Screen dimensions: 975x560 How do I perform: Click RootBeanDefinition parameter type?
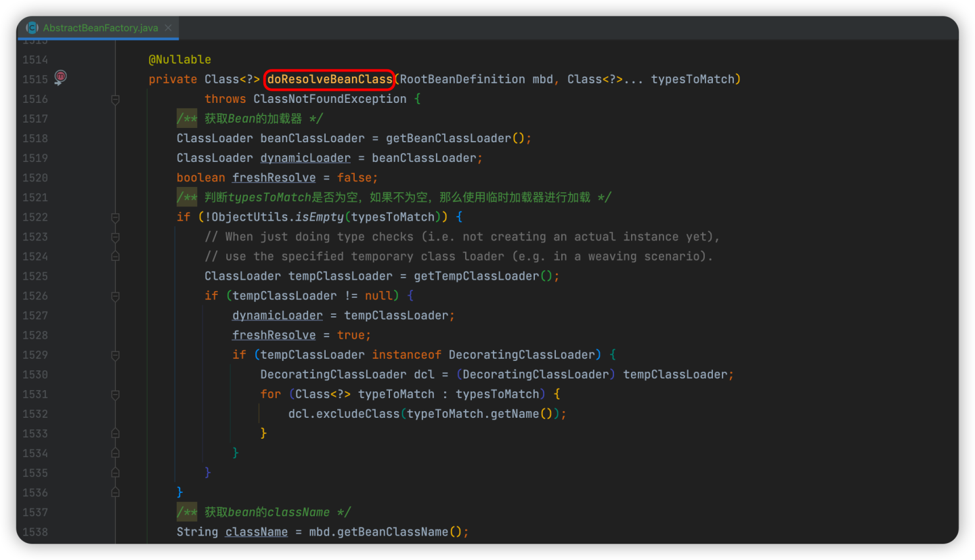[x=462, y=79]
